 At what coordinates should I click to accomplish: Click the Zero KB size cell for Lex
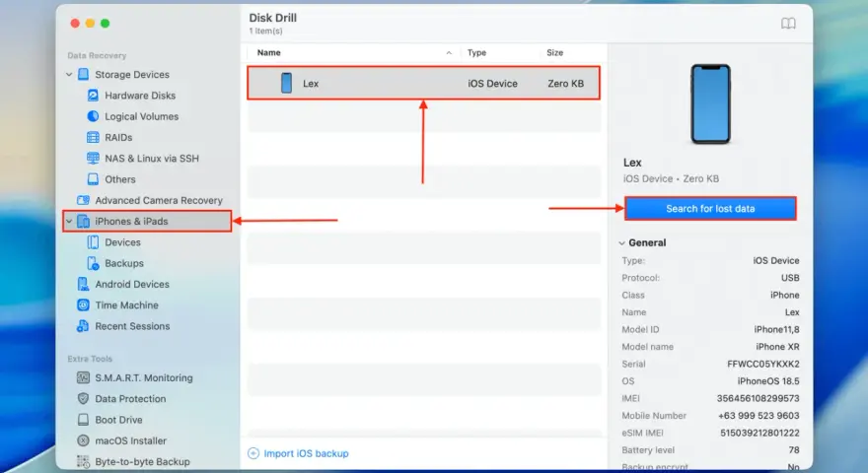point(566,84)
